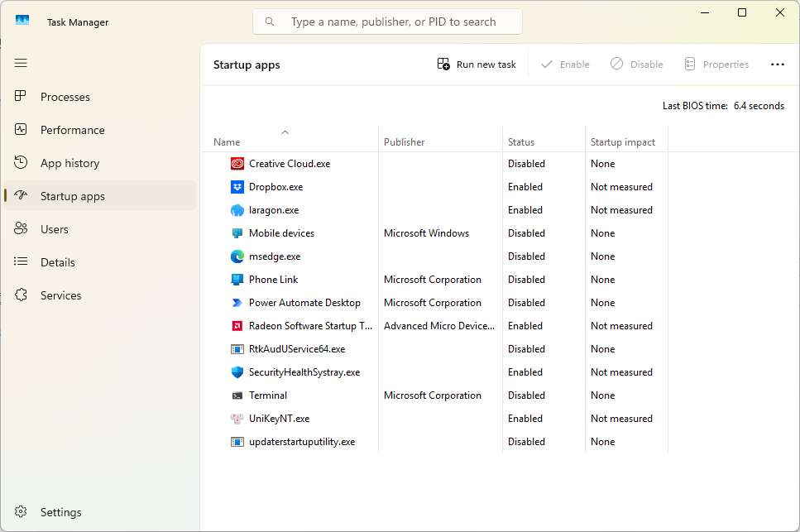Viewport: 800px width, 532px height.
Task: Click Advanced Micro Device publisher cell
Action: pos(439,326)
